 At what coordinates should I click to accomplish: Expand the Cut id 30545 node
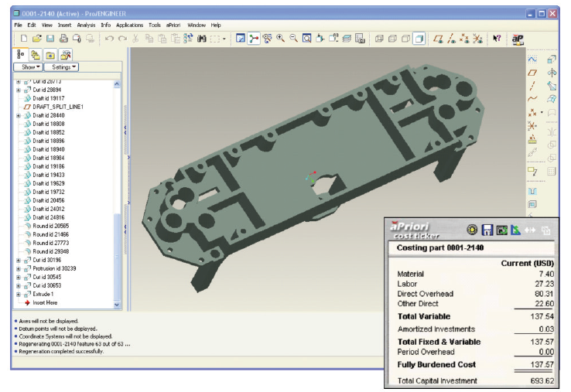coord(19,277)
